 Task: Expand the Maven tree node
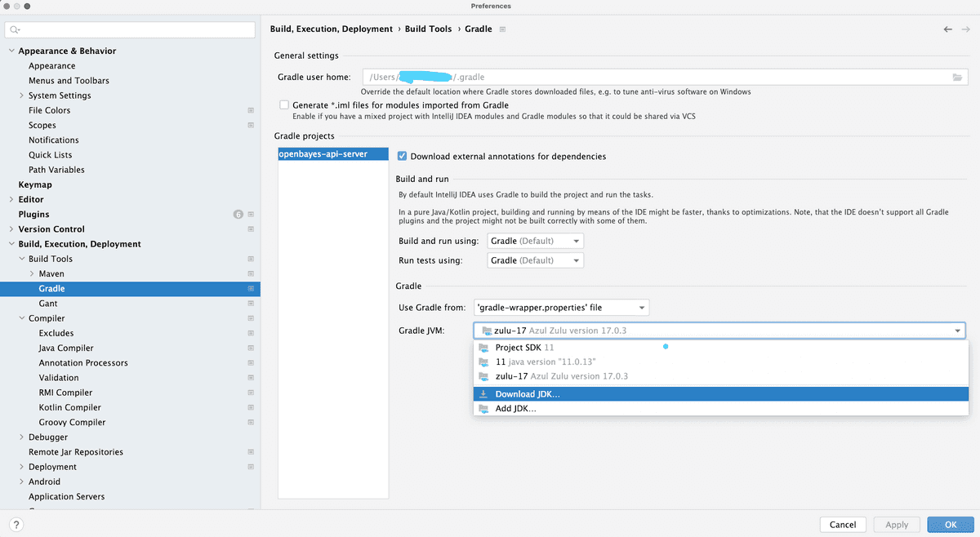[x=32, y=273]
